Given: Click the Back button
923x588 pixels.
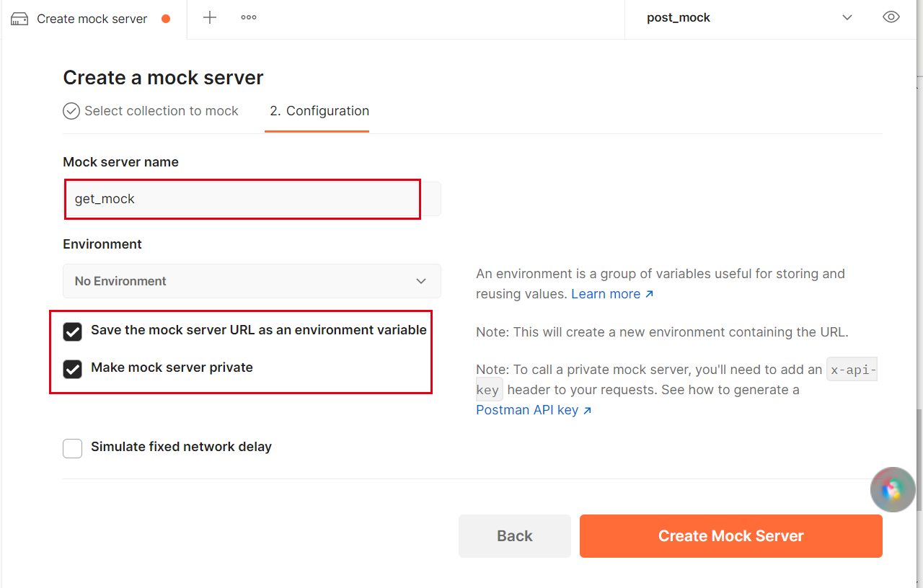Looking at the screenshot, I should (514, 535).
